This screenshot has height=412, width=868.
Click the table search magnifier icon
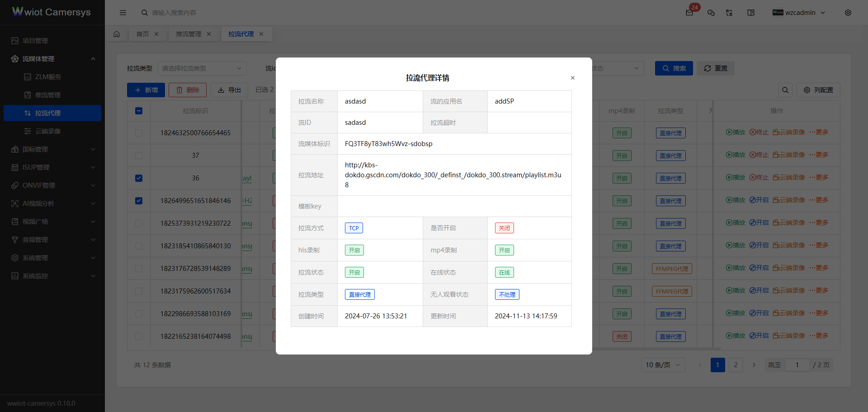click(785, 90)
